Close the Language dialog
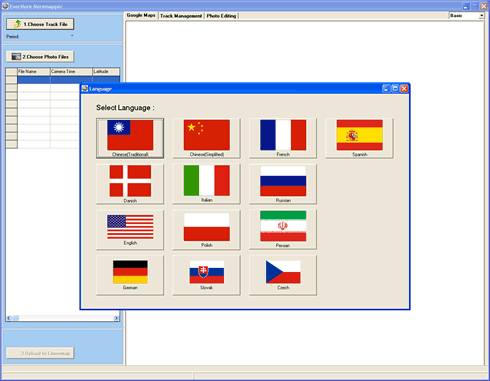 [x=404, y=88]
